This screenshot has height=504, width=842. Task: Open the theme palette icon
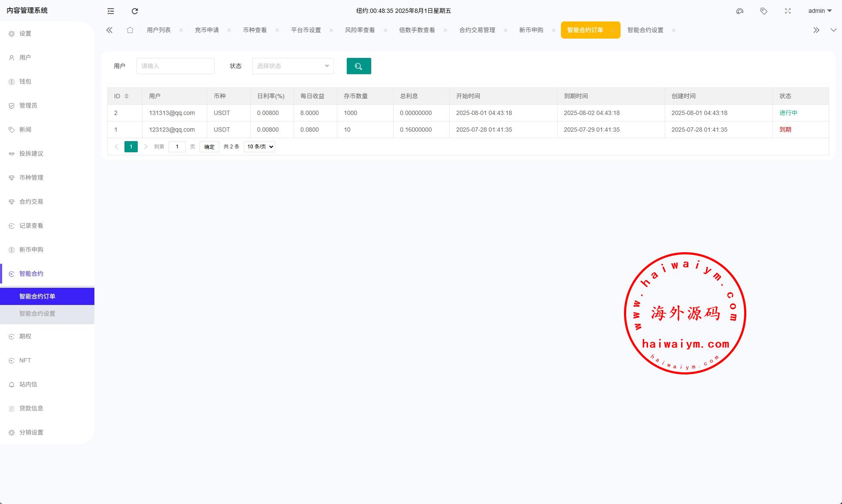(739, 11)
